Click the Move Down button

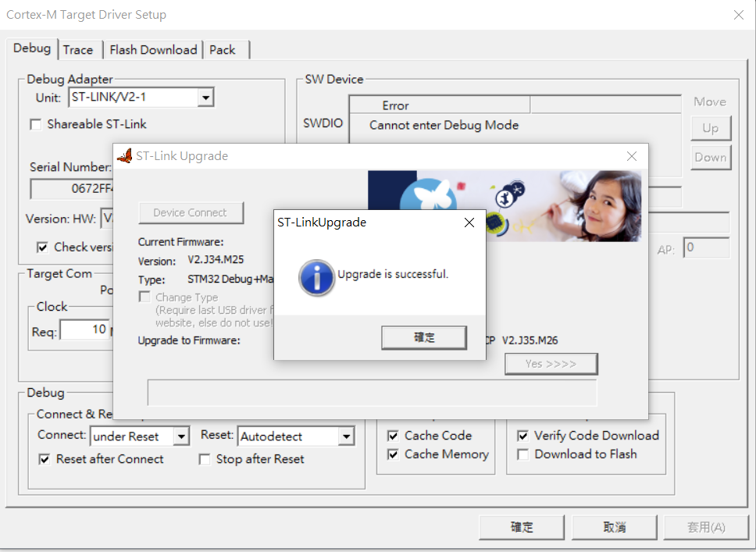pos(711,158)
